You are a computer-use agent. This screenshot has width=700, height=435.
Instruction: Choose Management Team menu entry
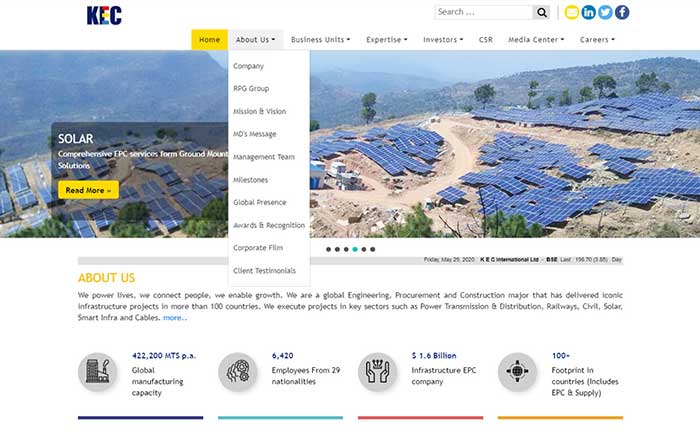[264, 157]
